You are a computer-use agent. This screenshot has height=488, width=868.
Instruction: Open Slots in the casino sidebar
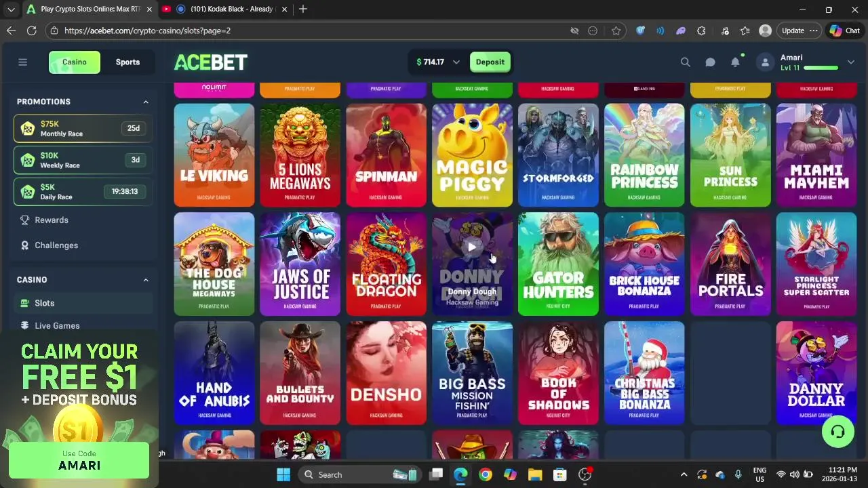[x=83, y=303]
